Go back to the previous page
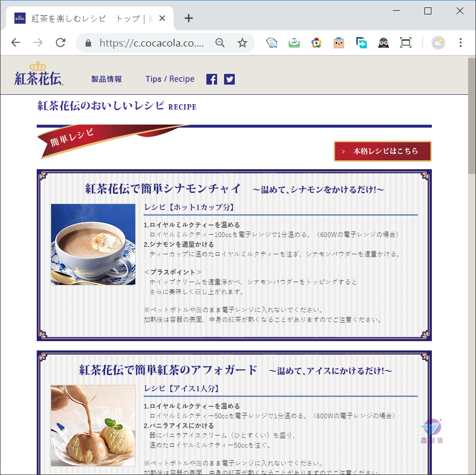This screenshot has height=475, width=476. click(16, 42)
